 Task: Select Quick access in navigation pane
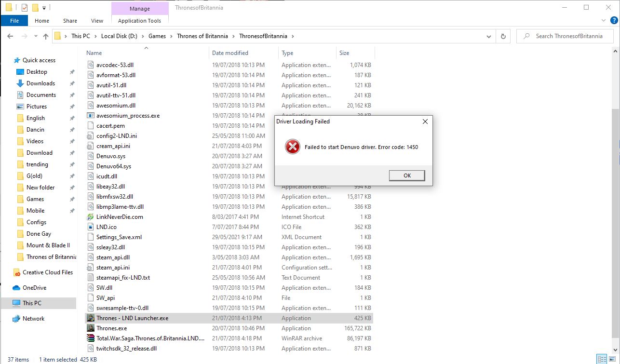39,60
